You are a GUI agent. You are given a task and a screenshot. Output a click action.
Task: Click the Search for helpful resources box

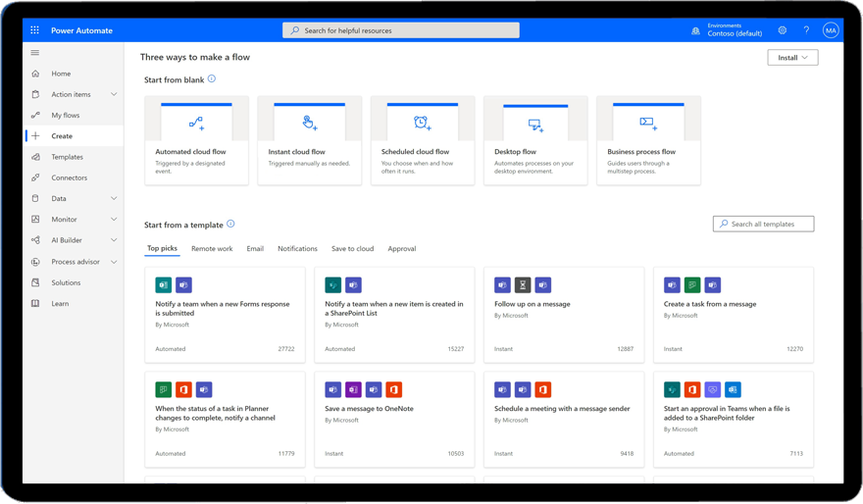tap(401, 30)
